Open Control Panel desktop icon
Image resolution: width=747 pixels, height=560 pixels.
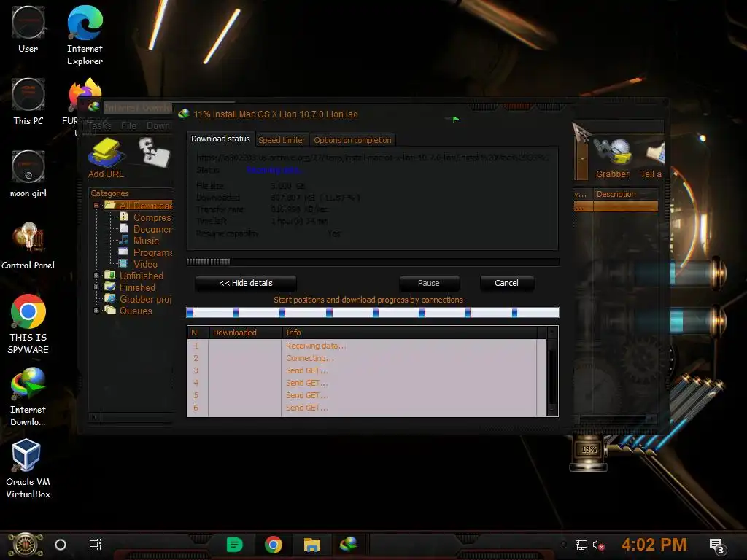(28, 246)
